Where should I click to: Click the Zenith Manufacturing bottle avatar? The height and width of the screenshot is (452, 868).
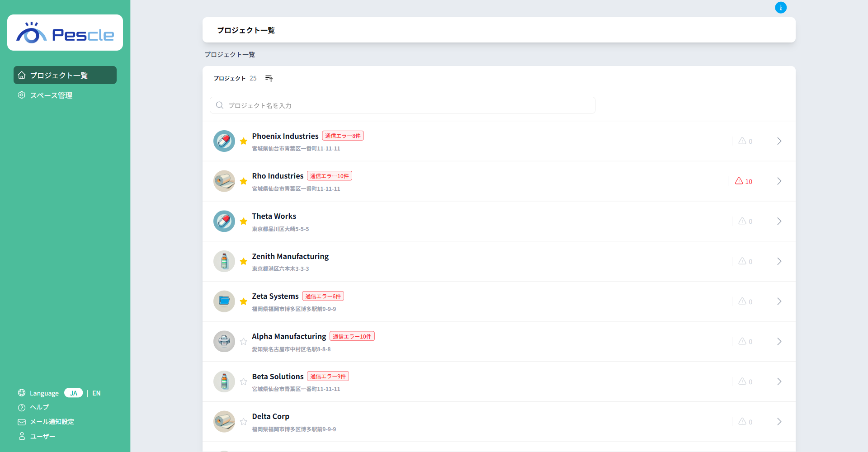click(x=224, y=261)
